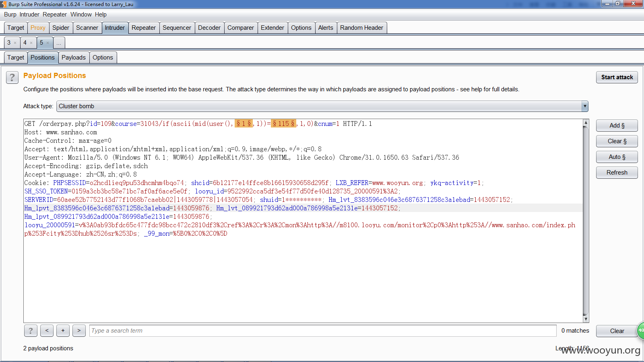Switch to the Sequencer tab

[177, 28]
